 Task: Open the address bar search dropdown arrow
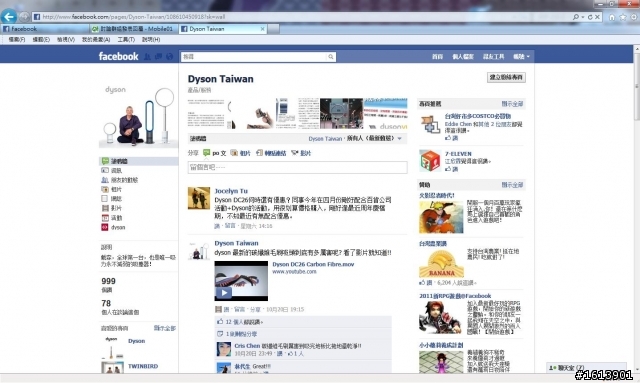(582, 17)
